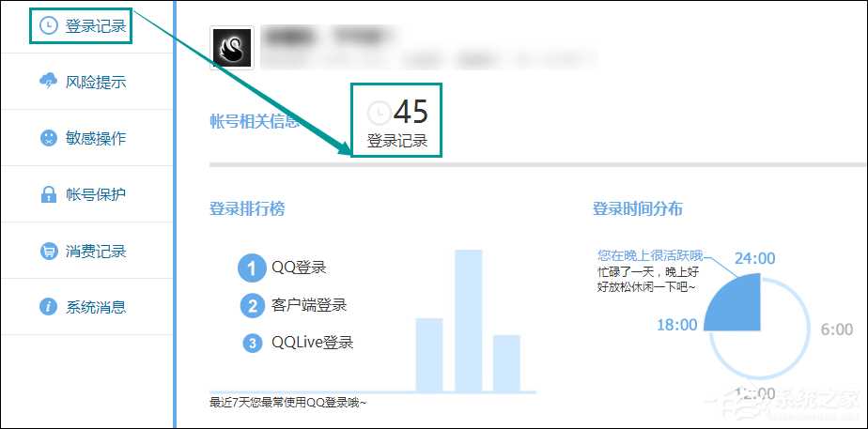Click the 您在晚上很活跃哦 caption
Image resolution: width=868 pixels, height=429 pixels.
650,255
